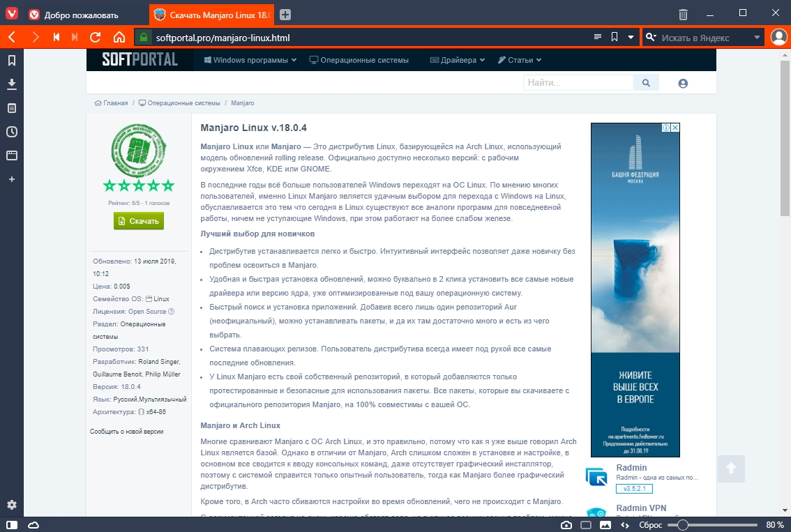The height and width of the screenshot is (532, 791).
Task: Add a new web panel
Action: coord(12,179)
